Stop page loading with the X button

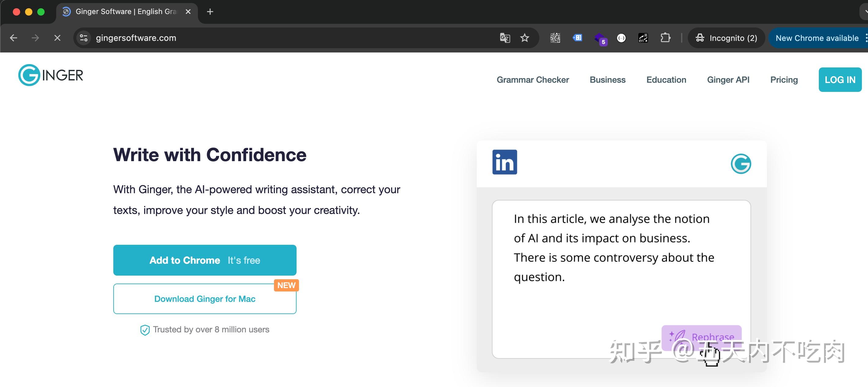click(57, 38)
